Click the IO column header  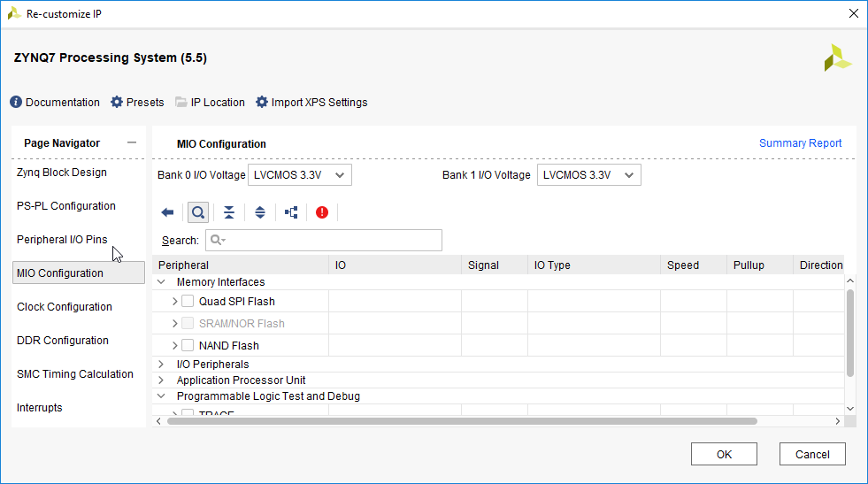396,265
